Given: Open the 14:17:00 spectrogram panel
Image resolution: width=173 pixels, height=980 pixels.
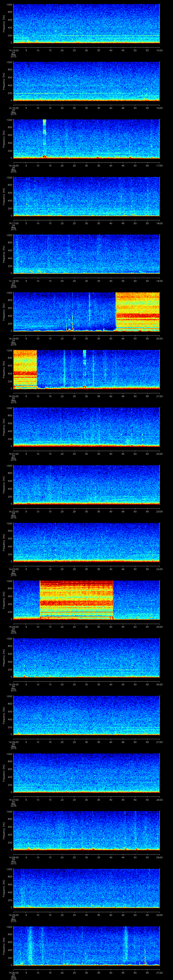Looking at the screenshot, I should (86, 197).
